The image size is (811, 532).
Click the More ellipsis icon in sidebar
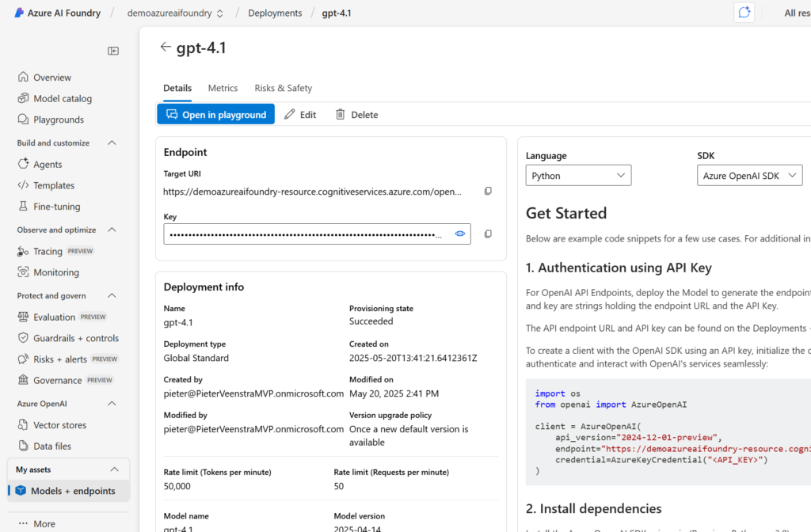(23, 523)
